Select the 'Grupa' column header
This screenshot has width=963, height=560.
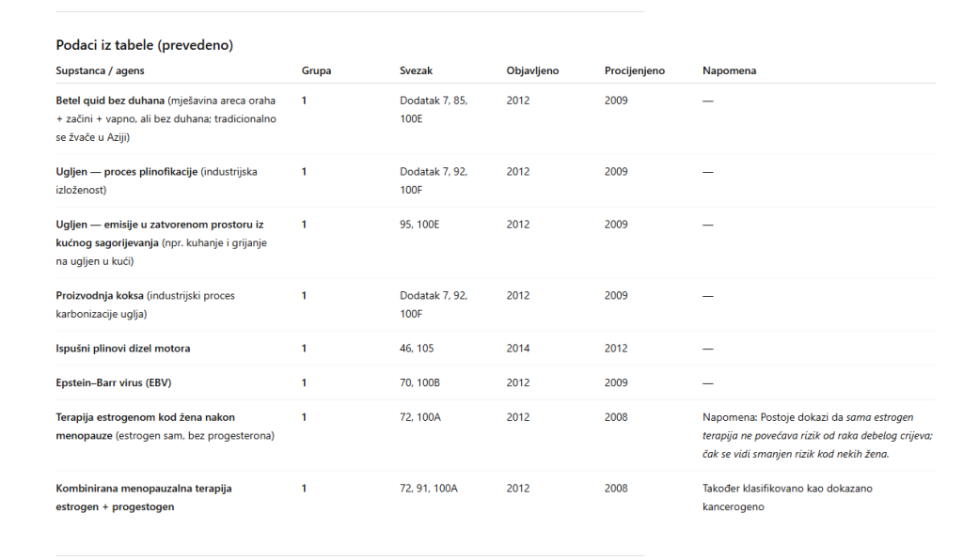[316, 70]
